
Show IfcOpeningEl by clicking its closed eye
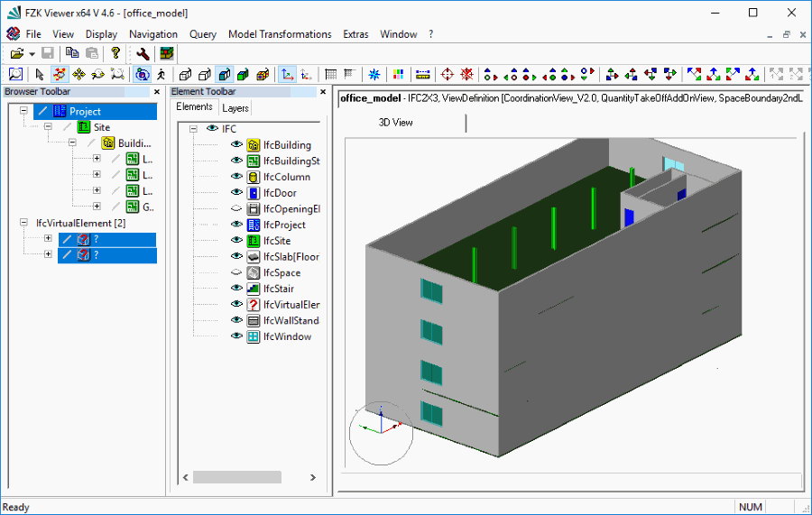click(236, 208)
